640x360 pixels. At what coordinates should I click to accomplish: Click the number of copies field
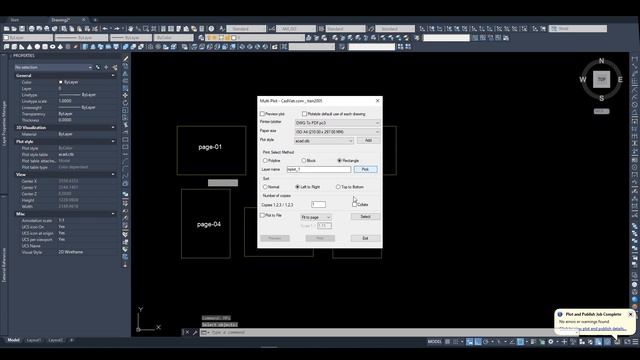[318, 204]
